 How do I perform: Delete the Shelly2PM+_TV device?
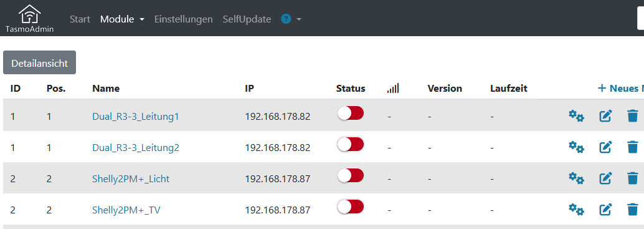click(633, 210)
